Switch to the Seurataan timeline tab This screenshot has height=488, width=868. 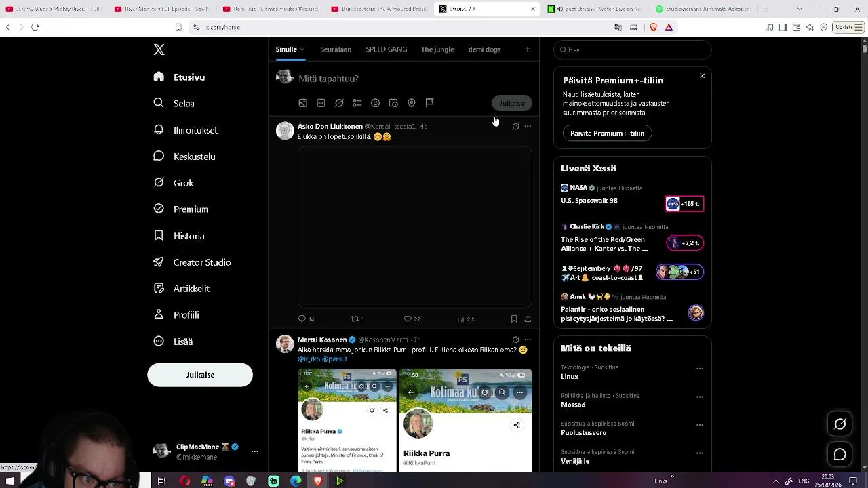(336, 49)
